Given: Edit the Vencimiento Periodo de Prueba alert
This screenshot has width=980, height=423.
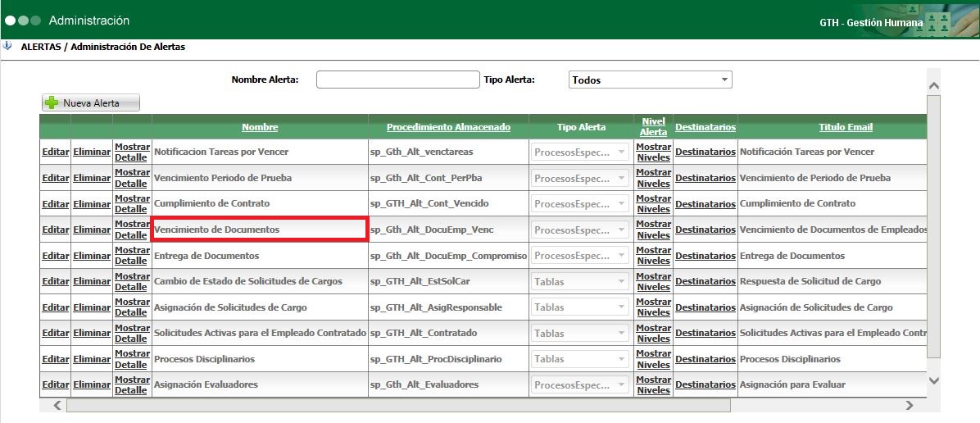Looking at the screenshot, I should pos(55,179).
